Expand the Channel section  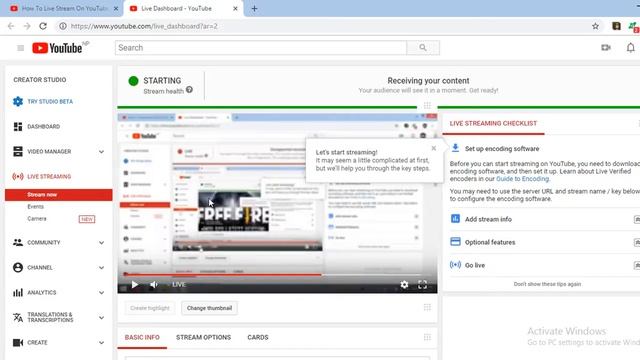[101, 268]
